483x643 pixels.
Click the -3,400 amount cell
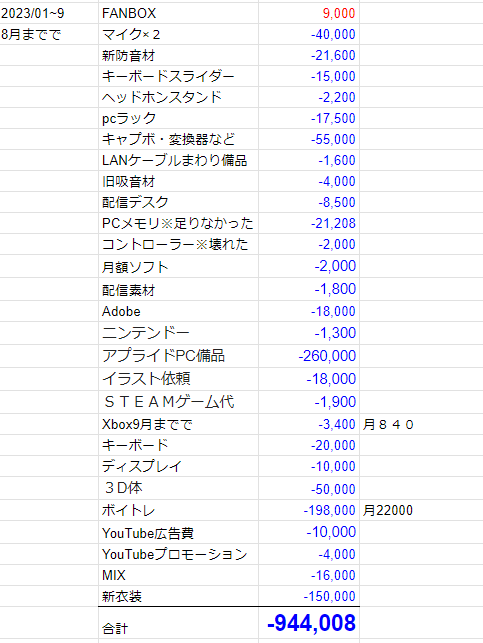pos(309,424)
